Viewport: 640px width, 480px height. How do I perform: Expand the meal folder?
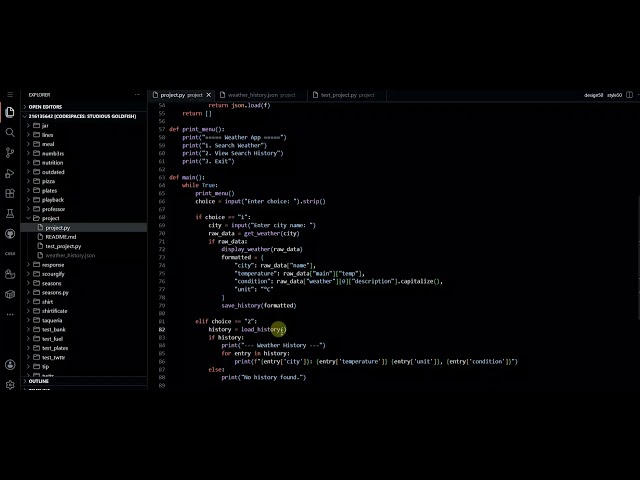pos(84,144)
